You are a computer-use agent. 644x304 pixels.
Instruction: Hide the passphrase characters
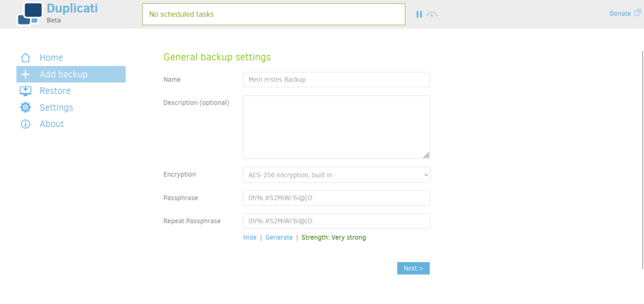click(x=250, y=237)
